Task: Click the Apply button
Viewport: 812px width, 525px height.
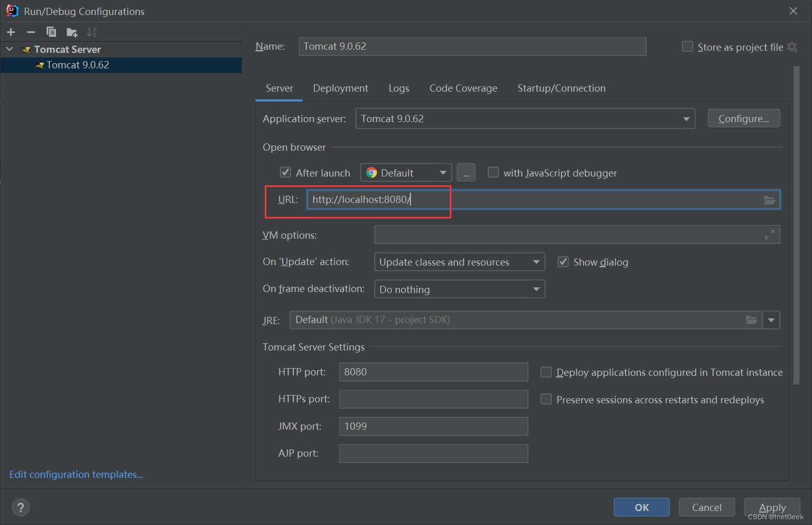Action: tap(772, 507)
